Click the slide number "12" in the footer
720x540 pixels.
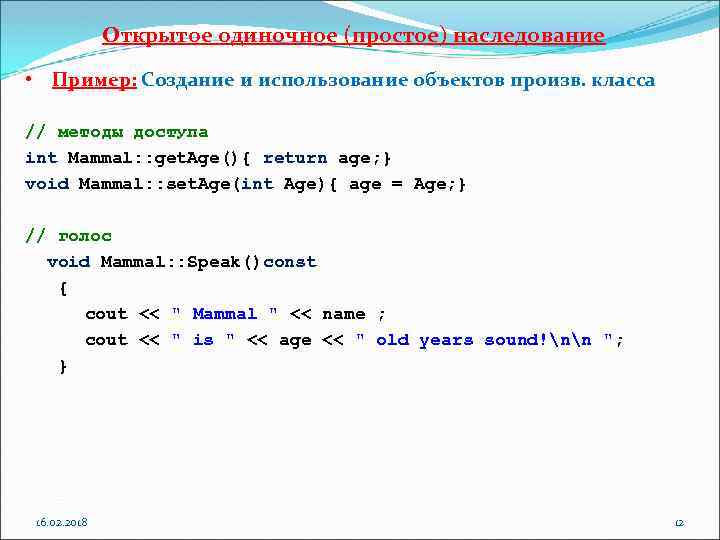pyautogui.click(x=680, y=523)
